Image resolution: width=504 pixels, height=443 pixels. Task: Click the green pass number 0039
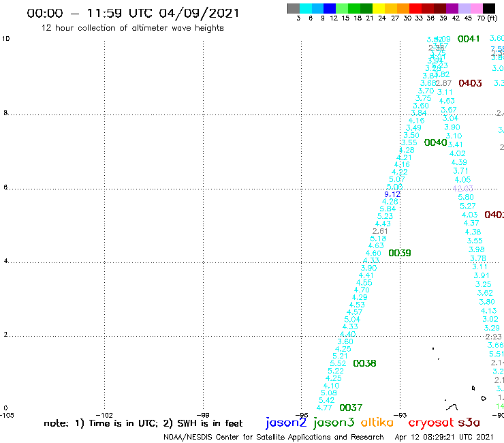400,253
